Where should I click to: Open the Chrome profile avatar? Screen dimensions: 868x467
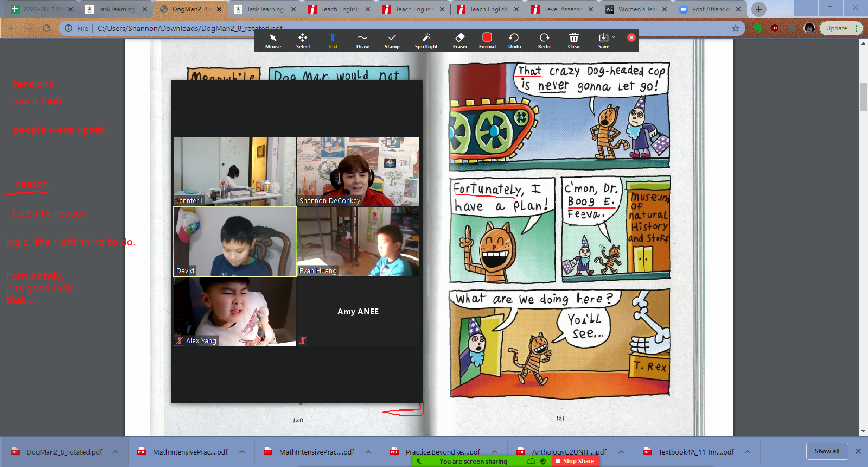pyautogui.click(x=809, y=28)
